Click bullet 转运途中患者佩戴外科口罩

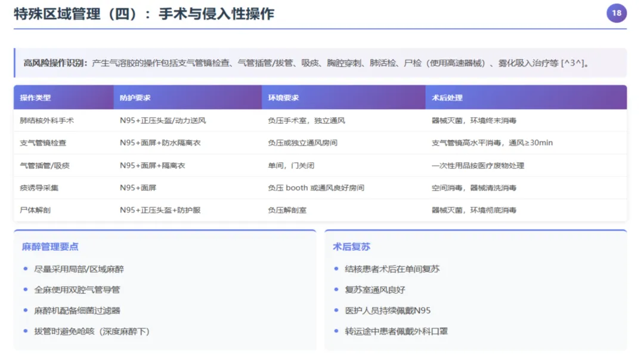click(397, 331)
